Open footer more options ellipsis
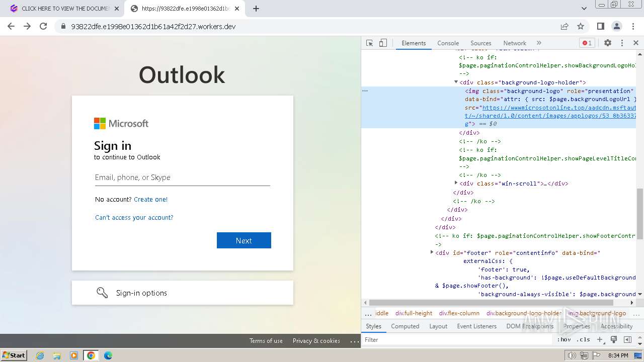The height and width of the screenshot is (362, 644). point(355,341)
